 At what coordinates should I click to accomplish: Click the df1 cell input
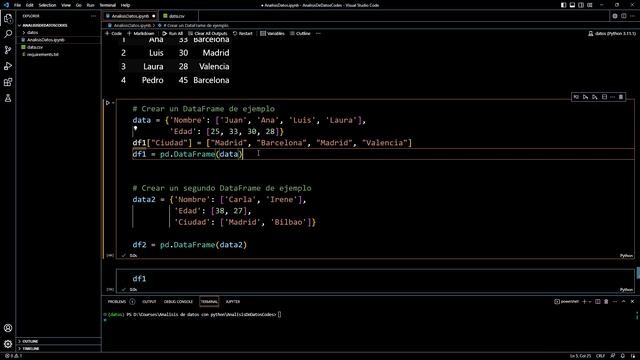click(375, 278)
